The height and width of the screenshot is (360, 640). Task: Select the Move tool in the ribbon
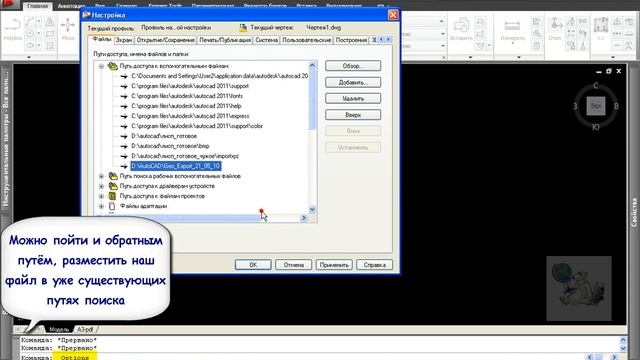tap(68, 29)
